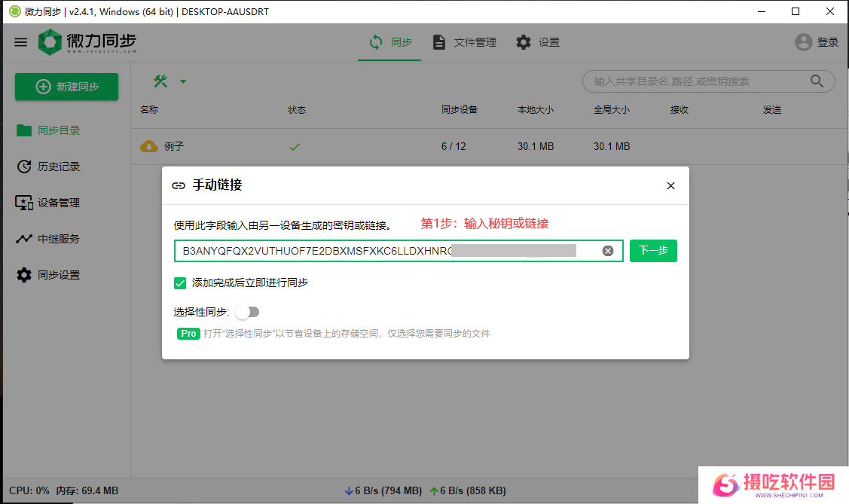This screenshot has height=504, width=849.
Task: Click the 下一步 button
Action: click(653, 251)
